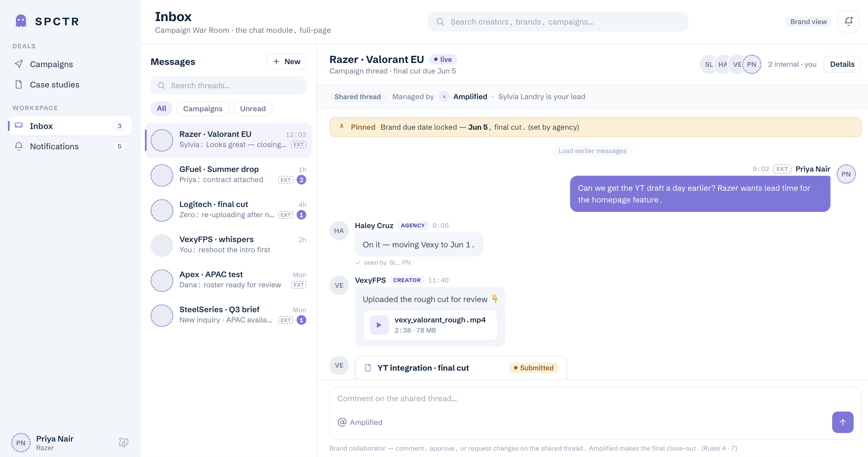Viewport: 868px width, 457px height.
Task: Select the Campaigns filter tab
Action: 203,109
